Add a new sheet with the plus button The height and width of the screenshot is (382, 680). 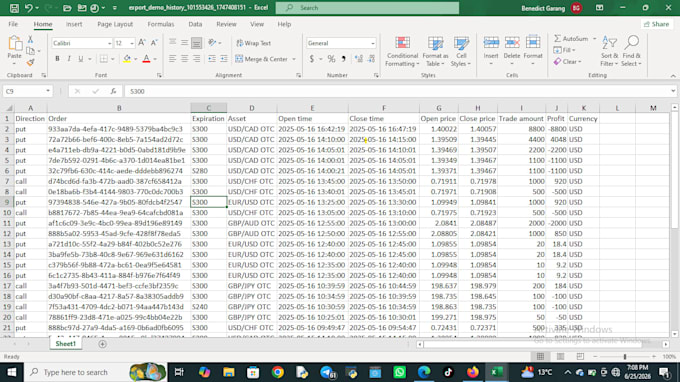click(x=102, y=344)
